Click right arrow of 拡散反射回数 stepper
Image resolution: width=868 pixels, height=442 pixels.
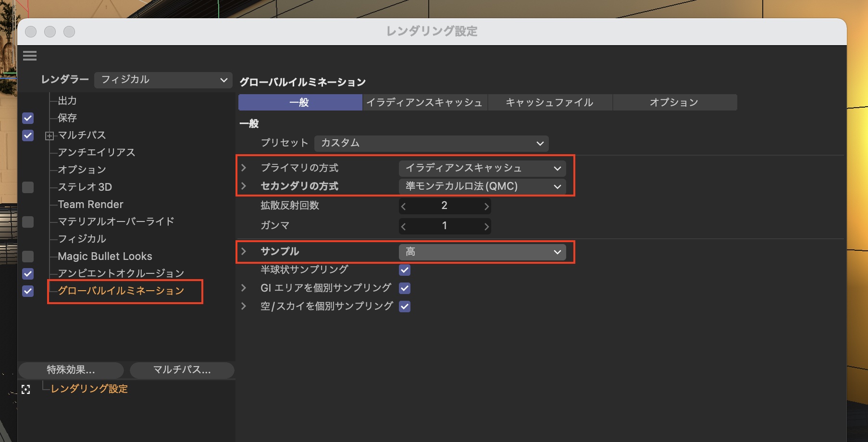coord(486,206)
